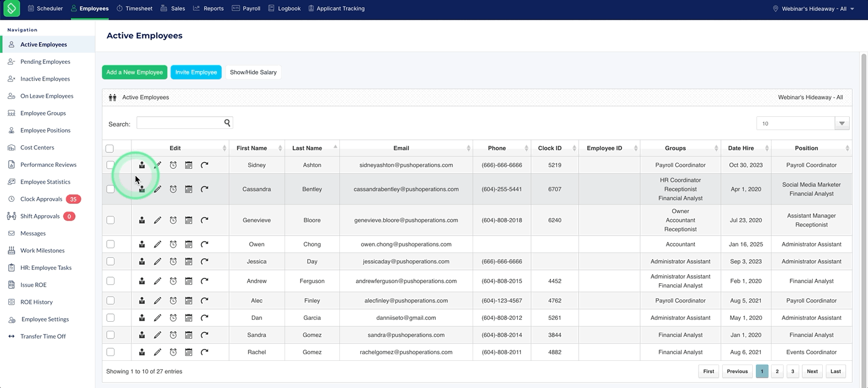
Task: Click the redo arrow icon in Sidney Ashton's row
Action: point(204,165)
